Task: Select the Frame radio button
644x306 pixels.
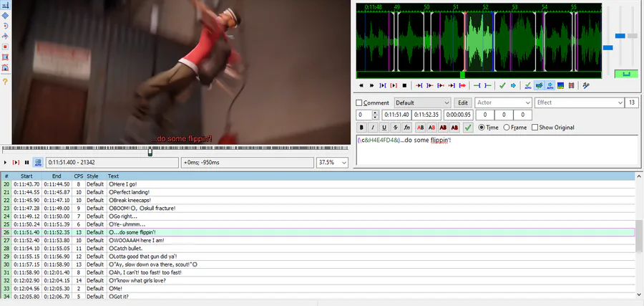Action: coord(507,128)
